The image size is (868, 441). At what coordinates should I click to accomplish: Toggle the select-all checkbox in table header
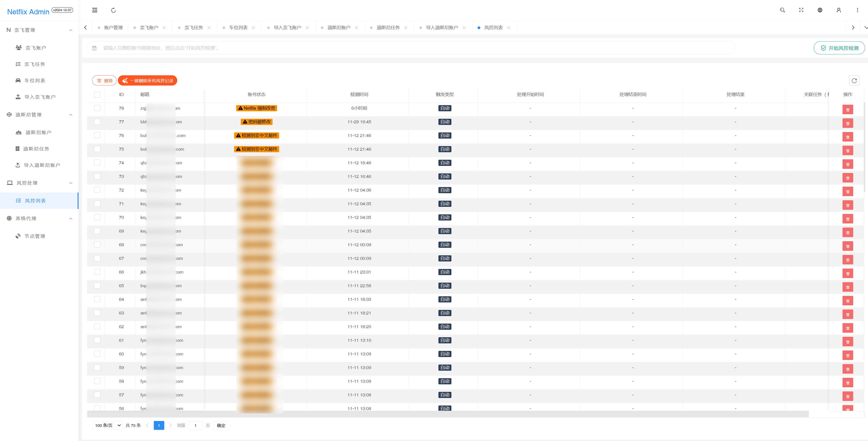point(97,94)
